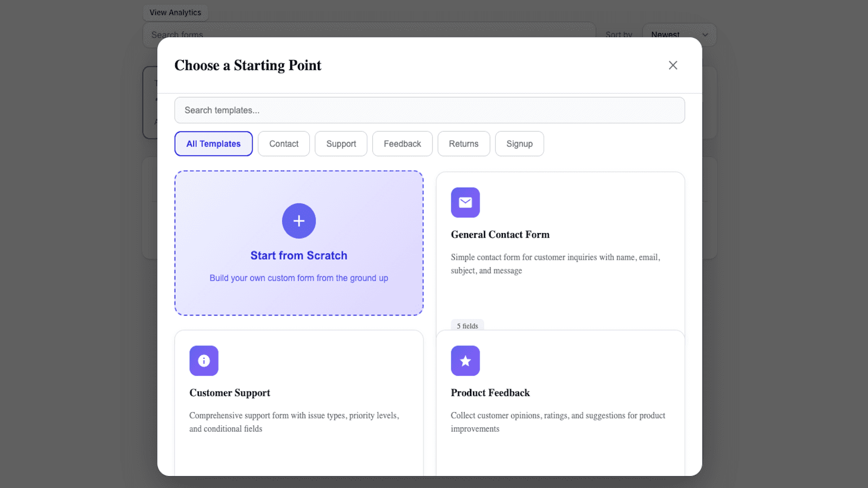The width and height of the screenshot is (868, 488).
Task: Click the Search forms field in background
Action: point(369,30)
